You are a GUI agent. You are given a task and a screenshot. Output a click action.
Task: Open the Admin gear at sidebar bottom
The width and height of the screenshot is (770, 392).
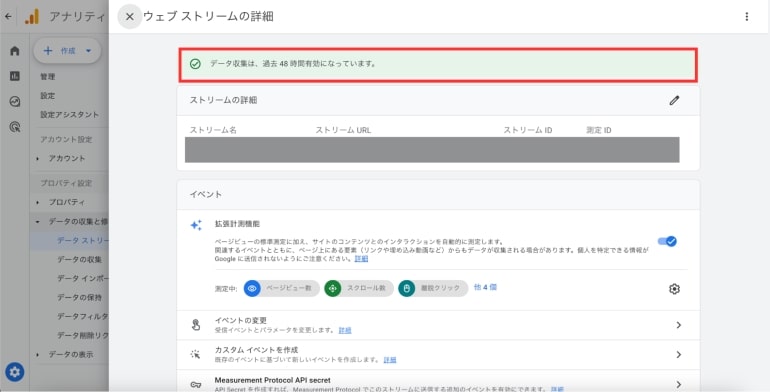(x=15, y=372)
